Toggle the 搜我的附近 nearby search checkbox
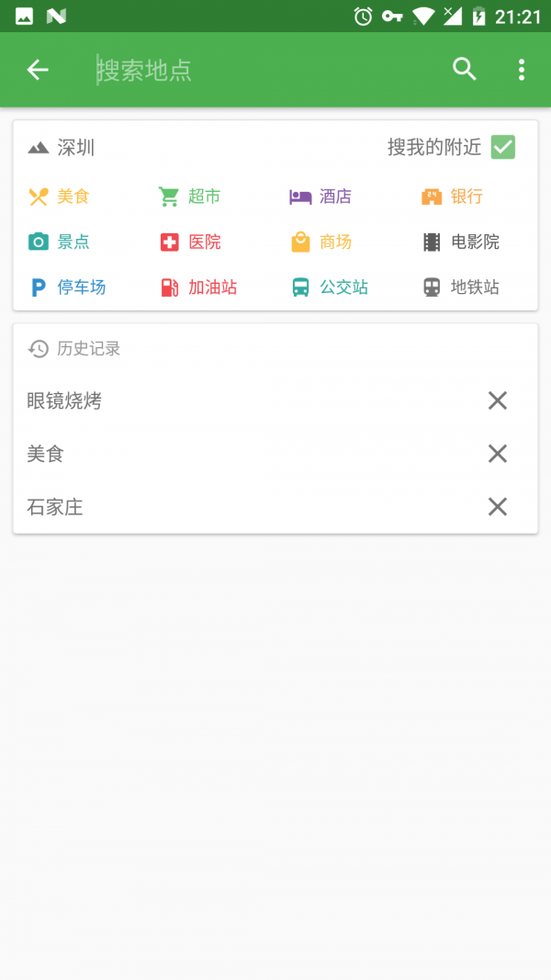The width and height of the screenshot is (551, 980). pos(502,147)
